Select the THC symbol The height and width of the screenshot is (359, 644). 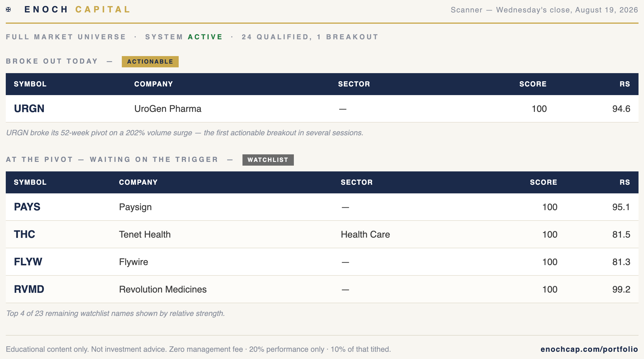[x=25, y=234]
